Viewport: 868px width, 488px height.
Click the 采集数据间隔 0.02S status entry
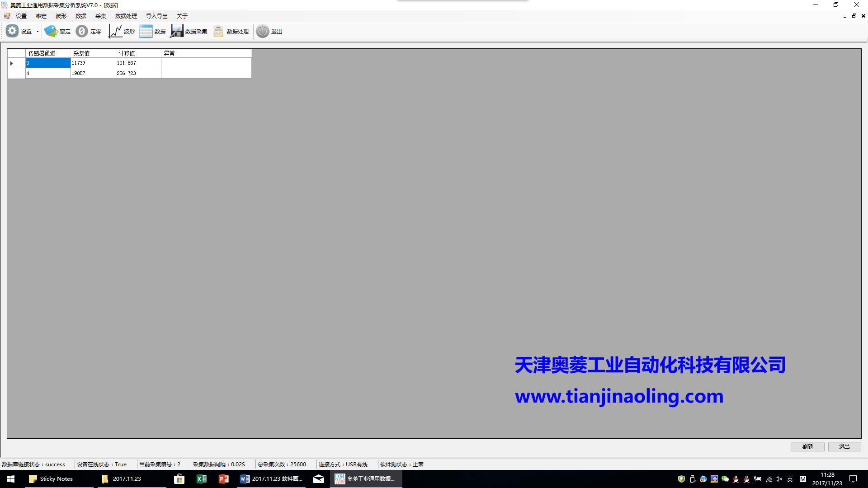[x=219, y=464]
